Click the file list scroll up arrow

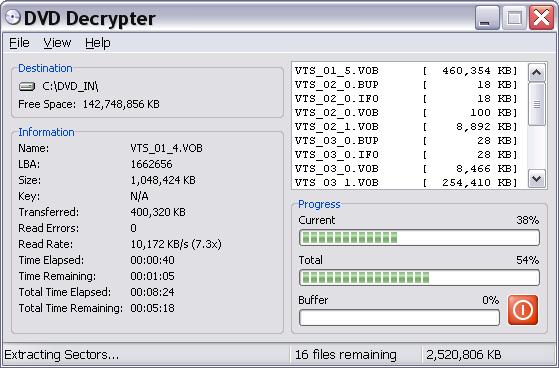537,73
